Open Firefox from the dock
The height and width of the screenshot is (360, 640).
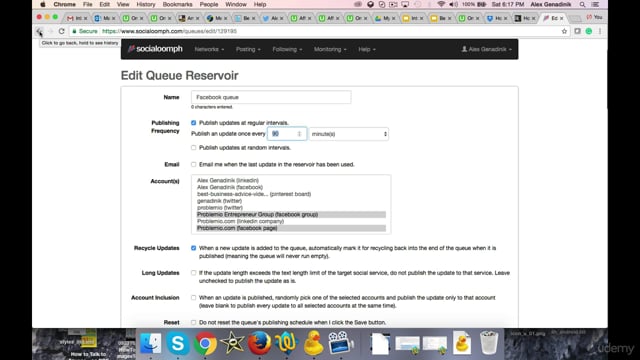(x=259, y=343)
